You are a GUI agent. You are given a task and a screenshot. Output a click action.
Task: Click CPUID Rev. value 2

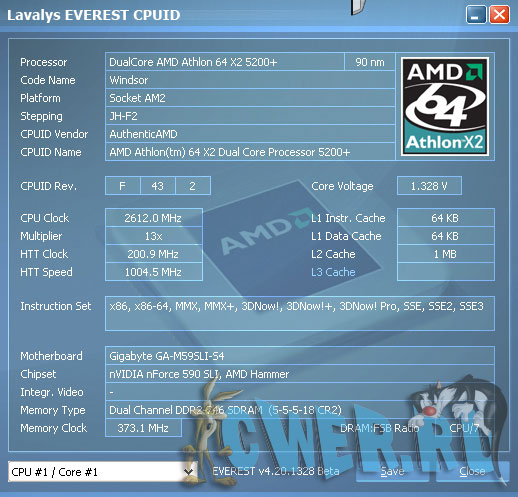(193, 186)
